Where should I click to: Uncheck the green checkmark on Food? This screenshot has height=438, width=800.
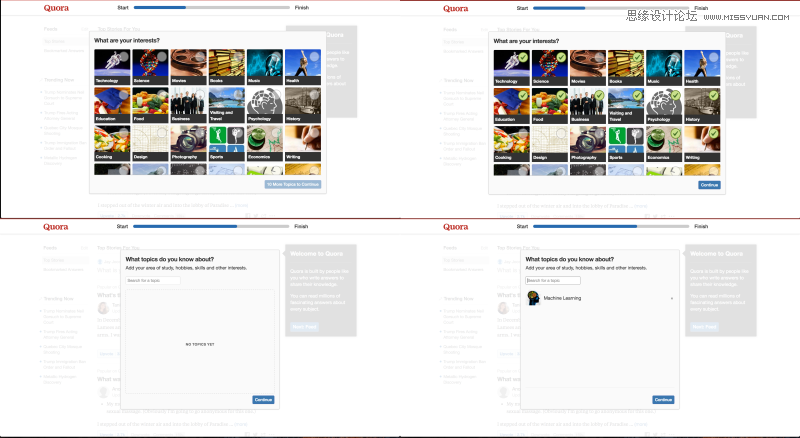point(561,95)
